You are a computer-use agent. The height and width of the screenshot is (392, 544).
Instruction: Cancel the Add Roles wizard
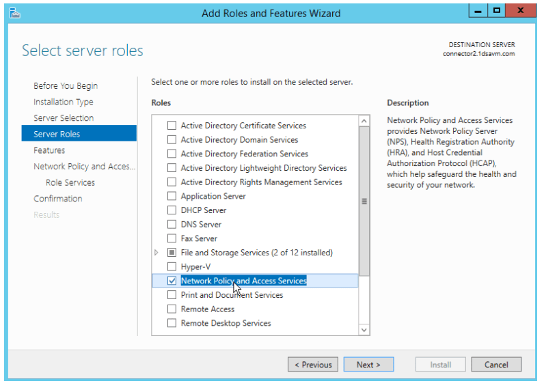tap(496, 365)
